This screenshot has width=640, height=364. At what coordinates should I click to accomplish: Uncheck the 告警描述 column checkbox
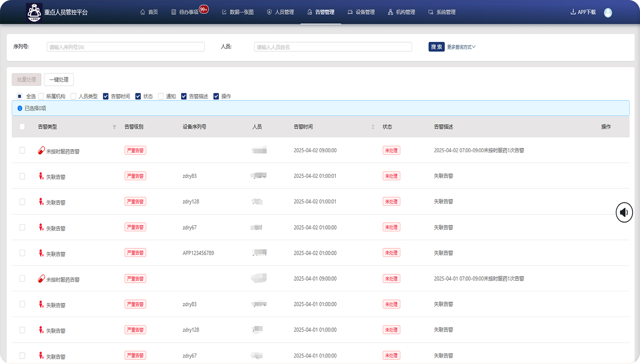pyautogui.click(x=184, y=96)
